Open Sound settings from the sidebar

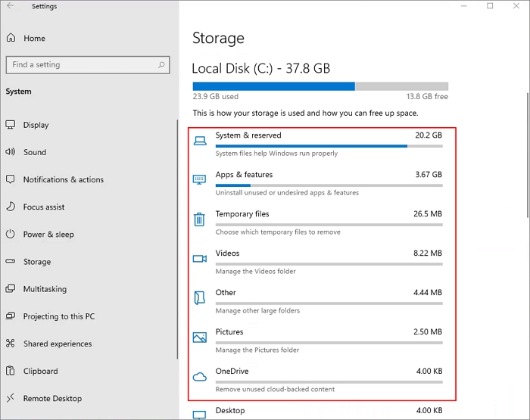tap(34, 152)
